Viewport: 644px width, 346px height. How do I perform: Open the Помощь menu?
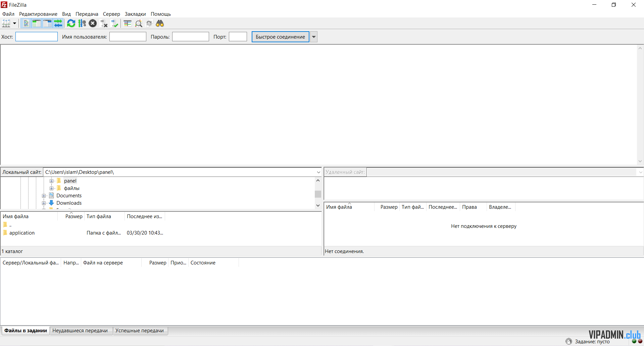(161, 14)
